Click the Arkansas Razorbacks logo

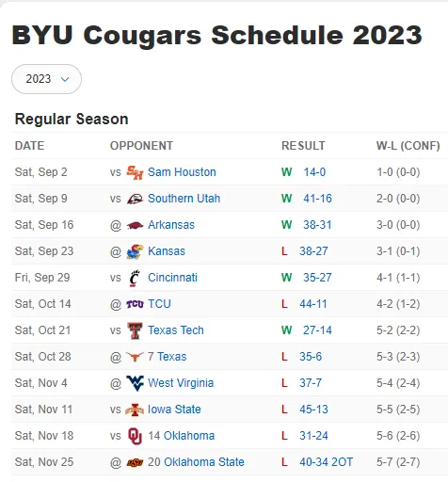135,225
